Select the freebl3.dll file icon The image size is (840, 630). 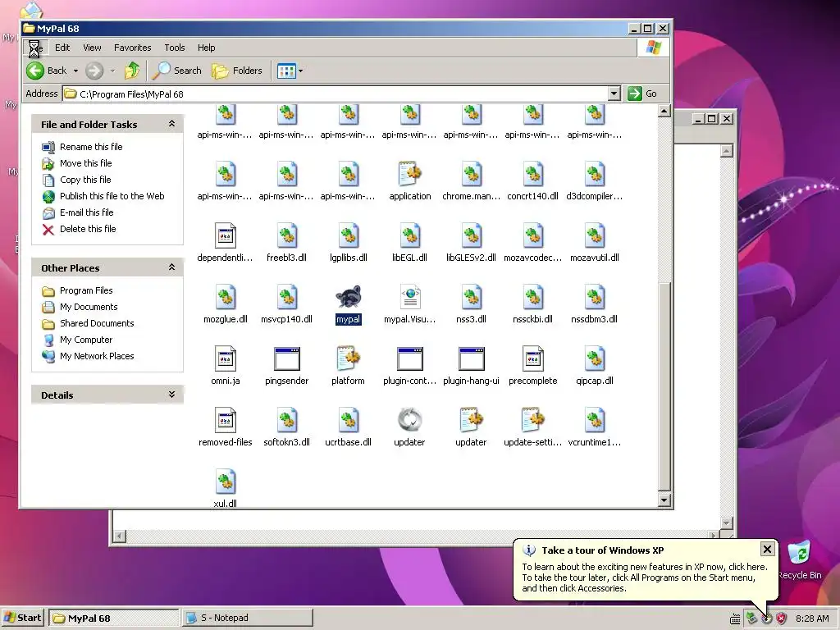point(286,235)
